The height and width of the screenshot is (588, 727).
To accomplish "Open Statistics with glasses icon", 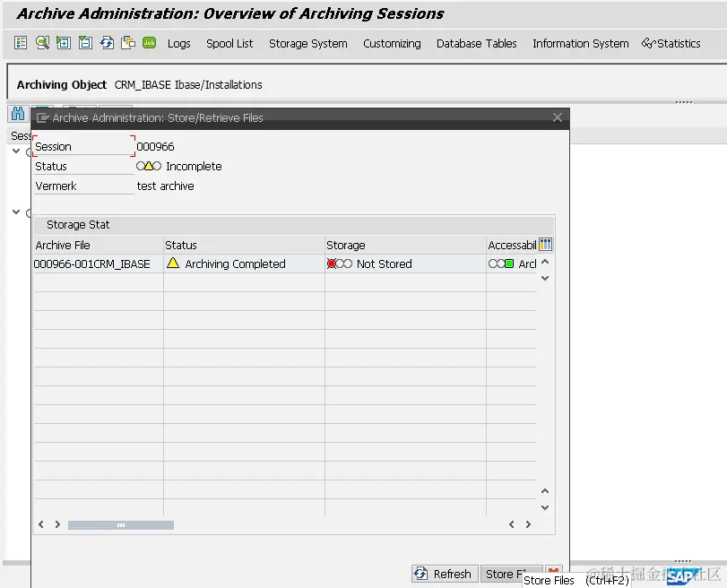I will tap(671, 44).
